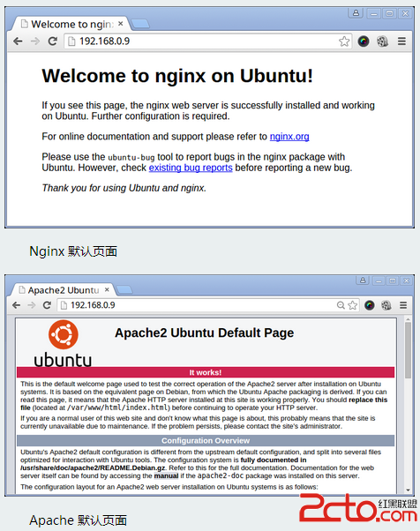Click the zoom magnifier in Apache address bar
420x531 pixels.
341,305
